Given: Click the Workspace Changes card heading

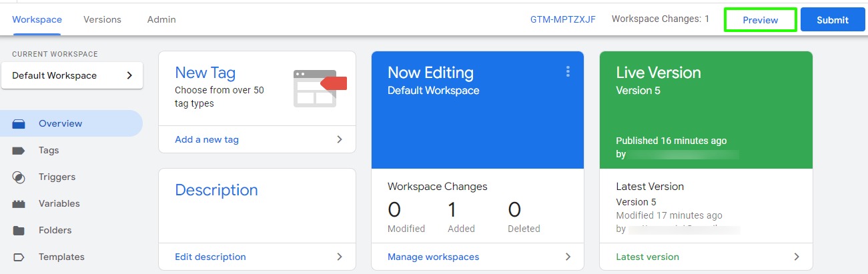Looking at the screenshot, I should tap(438, 187).
